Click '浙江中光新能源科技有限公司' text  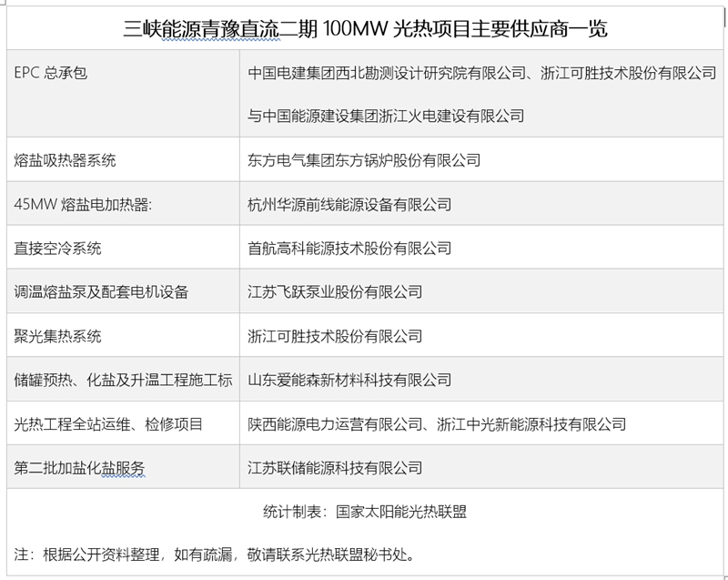[x=531, y=424]
